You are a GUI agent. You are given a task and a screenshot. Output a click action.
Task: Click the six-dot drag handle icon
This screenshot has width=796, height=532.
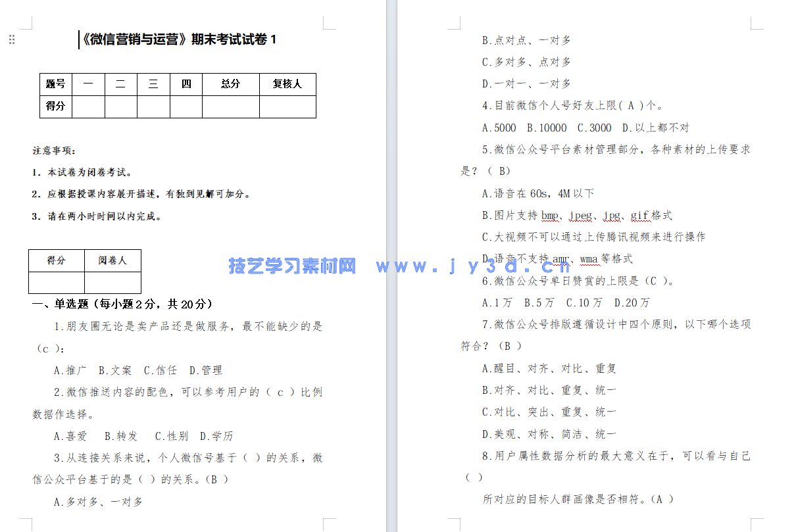(x=11, y=39)
